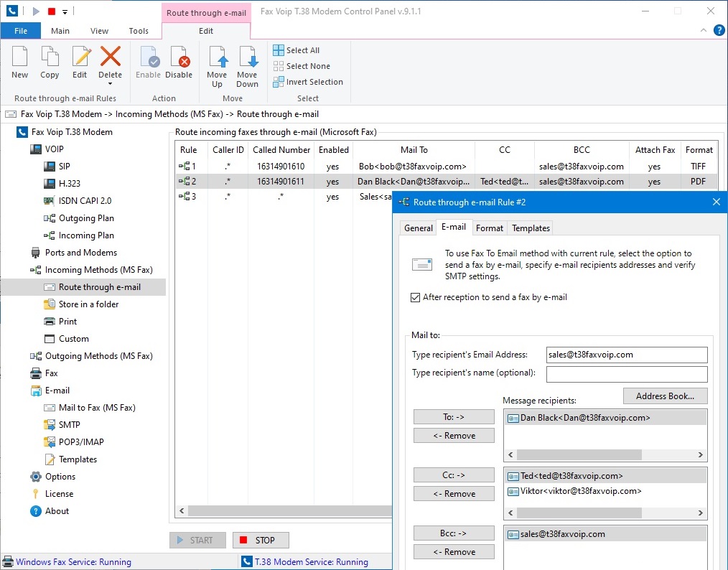
Task: Click the quick access play icon
Action: pos(36,11)
